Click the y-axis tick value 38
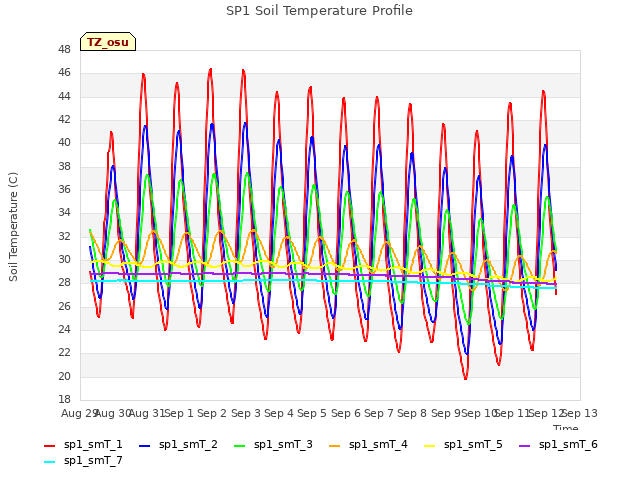The height and width of the screenshot is (480, 640). point(64,167)
